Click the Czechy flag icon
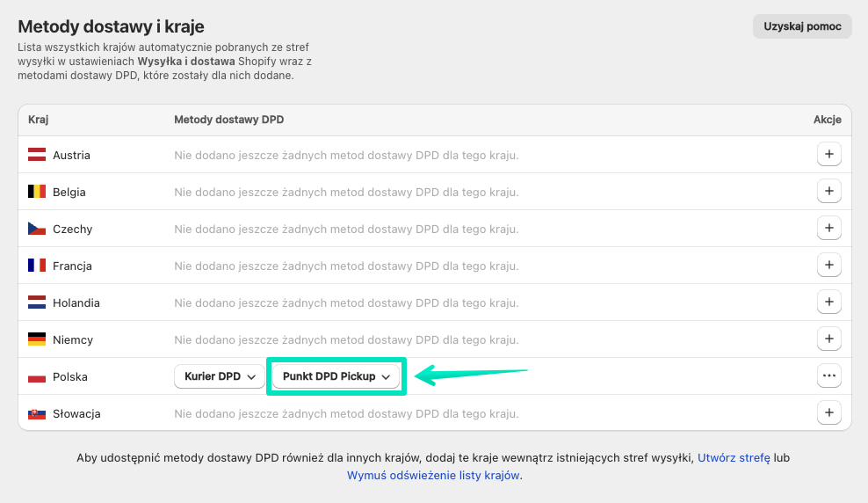This screenshot has width=868, height=503. pyautogui.click(x=37, y=229)
